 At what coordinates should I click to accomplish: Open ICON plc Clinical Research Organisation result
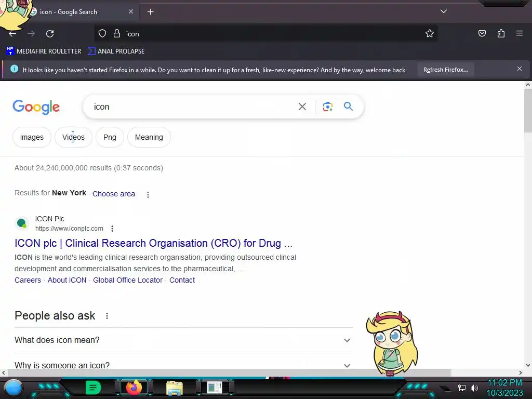click(153, 243)
